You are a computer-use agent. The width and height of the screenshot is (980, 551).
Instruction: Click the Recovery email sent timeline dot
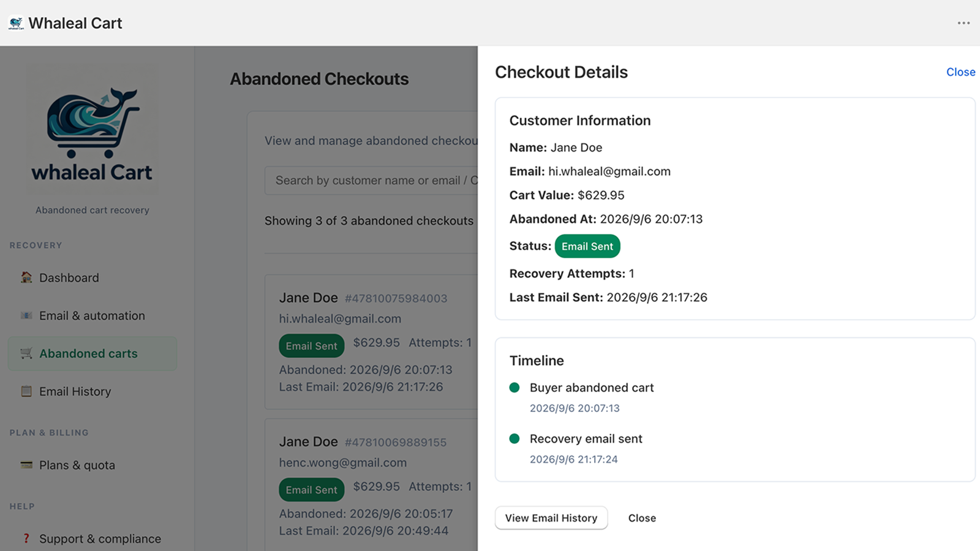click(514, 438)
